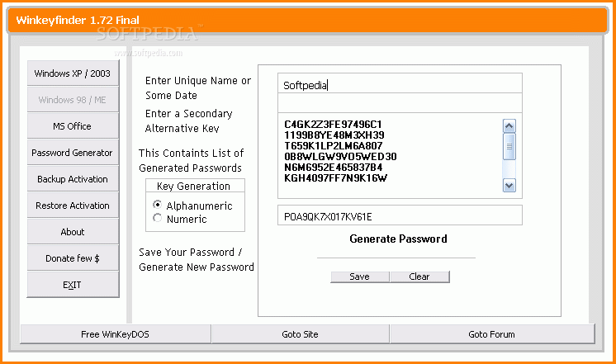Select password 1199B8YE48M3XH39 in list
Viewport: 616px width, 364px height.
pos(334,135)
